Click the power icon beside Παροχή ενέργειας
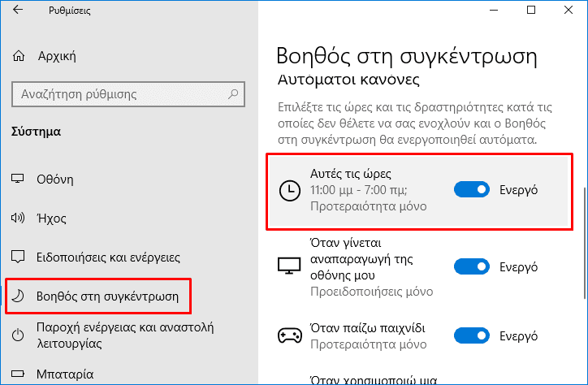Screen dimensions: 588x385 pyautogui.click(x=19, y=335)
